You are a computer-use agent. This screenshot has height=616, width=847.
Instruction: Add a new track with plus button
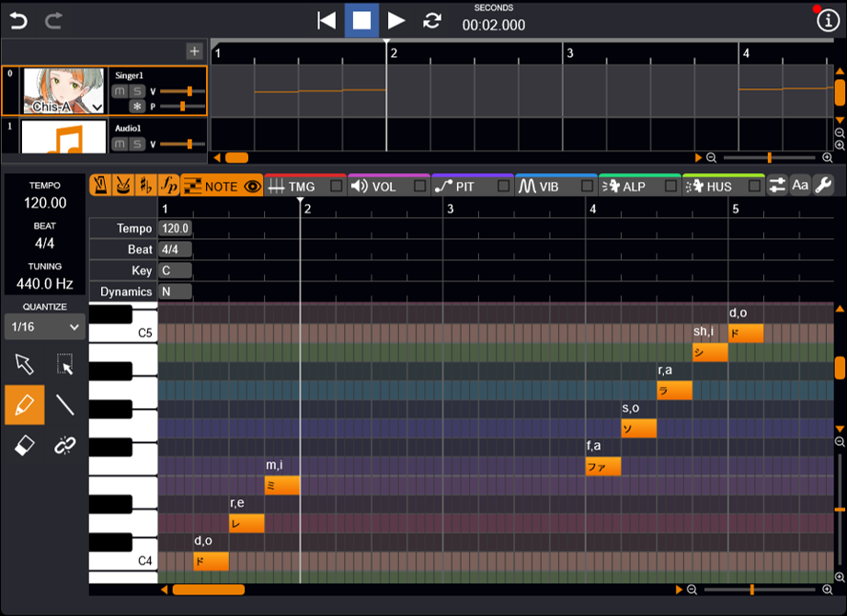click(194, 51)
